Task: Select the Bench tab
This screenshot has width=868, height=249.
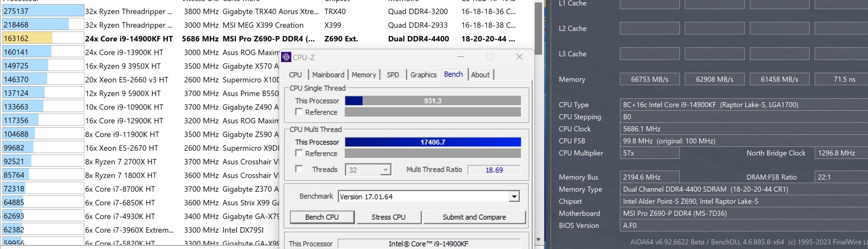Action: [x=453, y=74]
